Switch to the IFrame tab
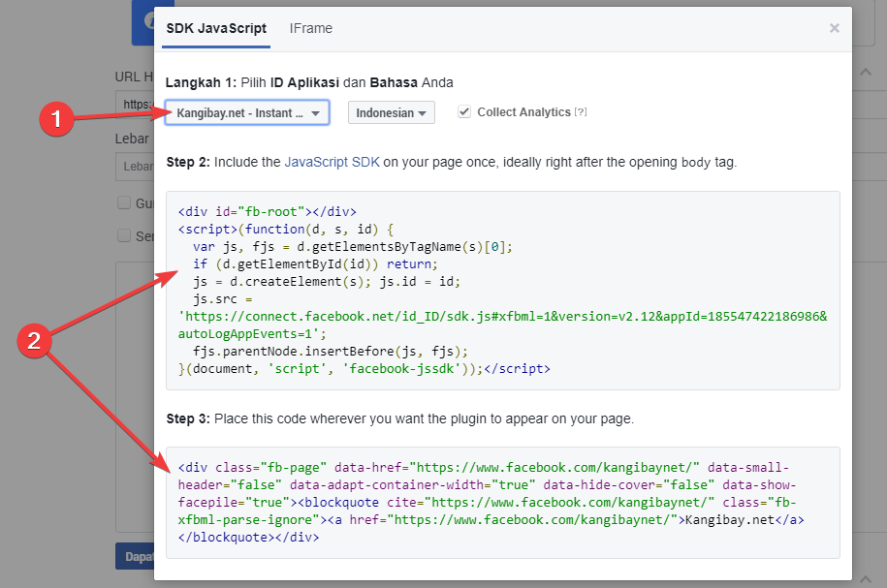The image size is (887, 588). (x=310, y=28)
